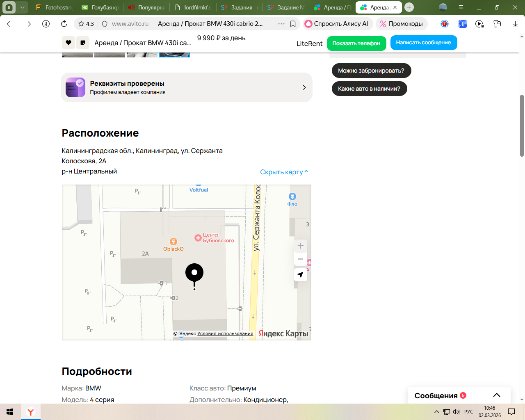Open the note icon beside the heart
This screenshot has height=420, width=525.
point(83,43)
